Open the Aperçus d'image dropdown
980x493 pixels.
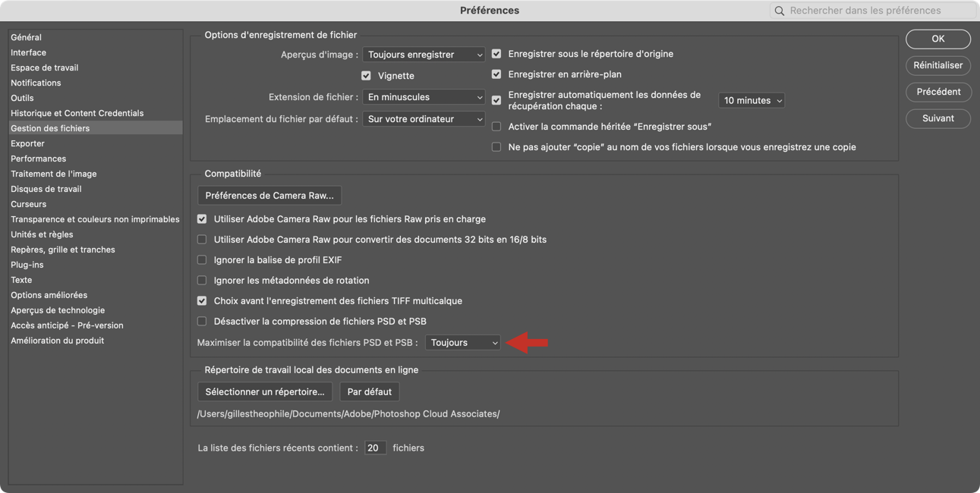(x=424, y=55)
